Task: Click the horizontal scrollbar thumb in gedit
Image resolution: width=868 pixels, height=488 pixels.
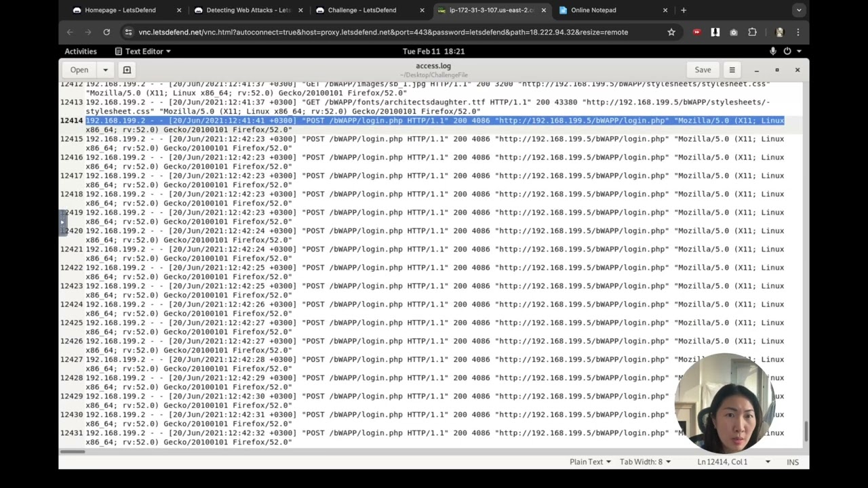Action: pyautogui.click(x=73, y=451)
